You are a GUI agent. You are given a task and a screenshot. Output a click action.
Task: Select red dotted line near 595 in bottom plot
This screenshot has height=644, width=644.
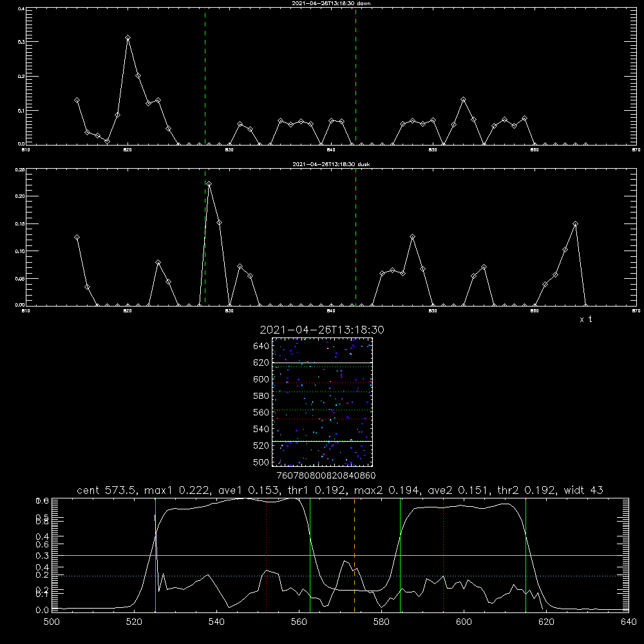coord(444,555)
